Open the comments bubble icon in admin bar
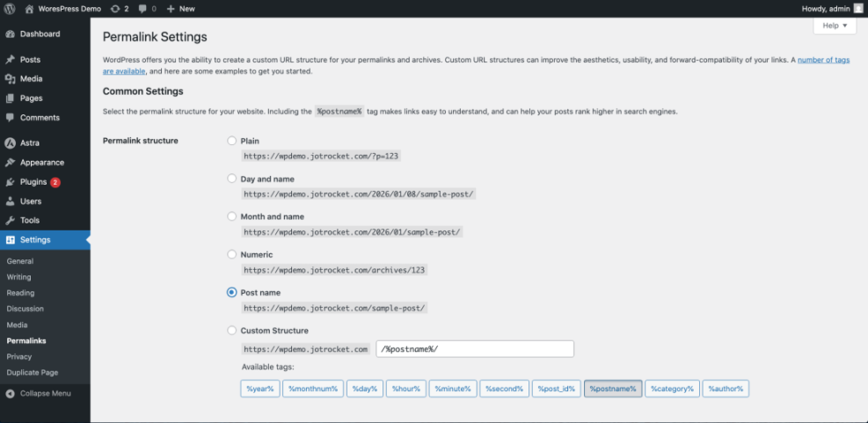The image size is (868, 423). pyautogui.click(x=142, y=9)
